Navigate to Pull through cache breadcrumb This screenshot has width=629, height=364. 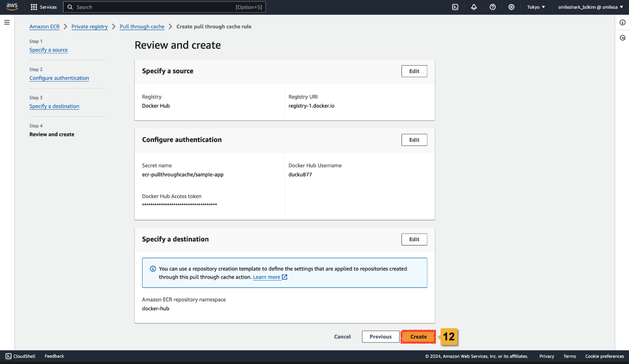[x=142, y=27]
